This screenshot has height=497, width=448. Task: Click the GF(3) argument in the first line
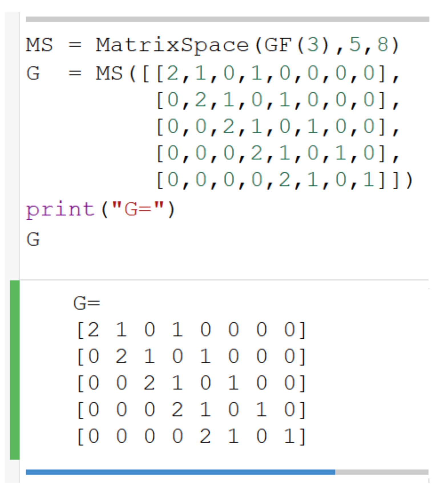296,45
